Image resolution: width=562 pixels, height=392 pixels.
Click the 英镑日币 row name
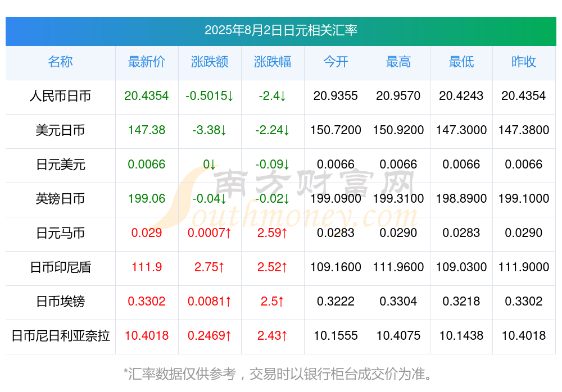click(60, 198)
